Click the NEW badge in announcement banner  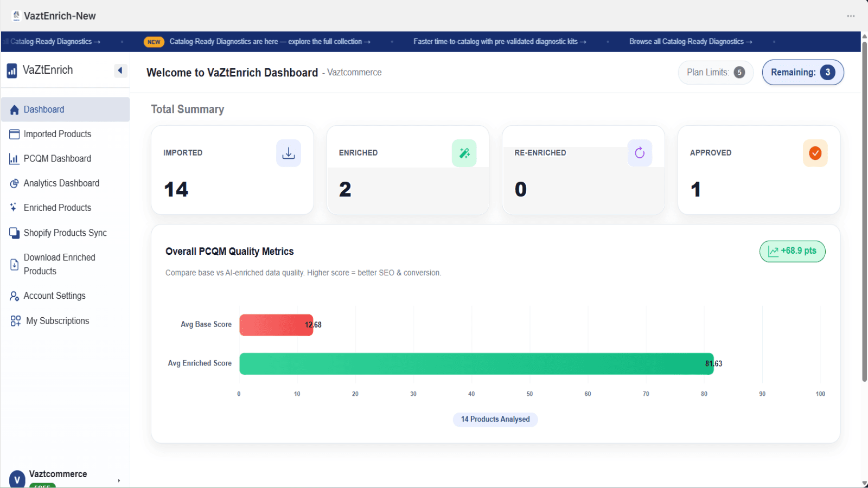pyautogui.click(x=154, y=42)
